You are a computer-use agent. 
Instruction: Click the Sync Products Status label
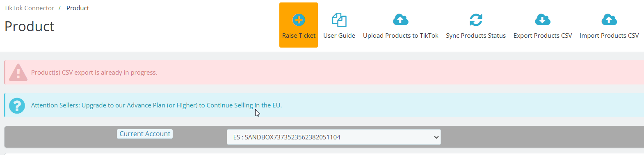[476, 36]
